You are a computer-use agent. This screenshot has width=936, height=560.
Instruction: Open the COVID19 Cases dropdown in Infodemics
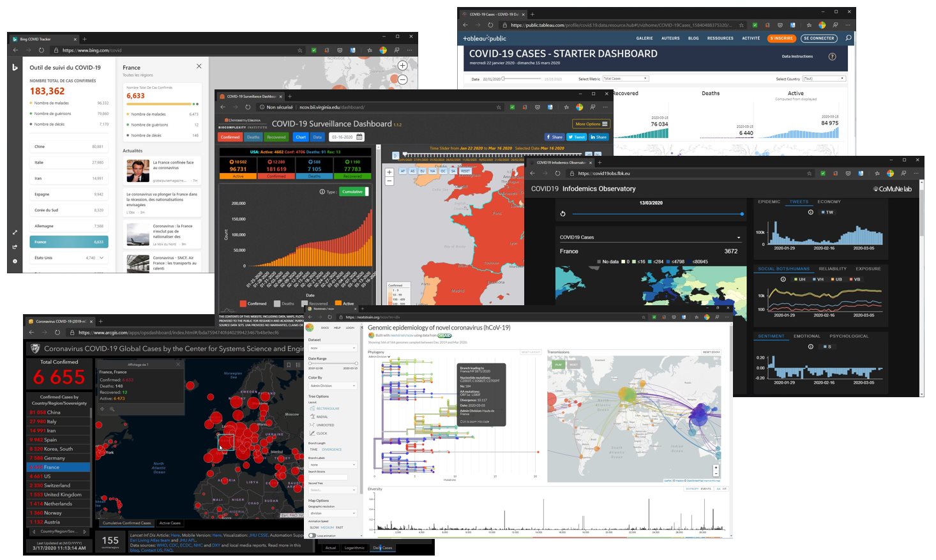(650, 238)
